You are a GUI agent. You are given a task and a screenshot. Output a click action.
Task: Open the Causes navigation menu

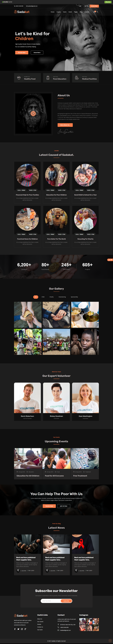tap(59, 12)
